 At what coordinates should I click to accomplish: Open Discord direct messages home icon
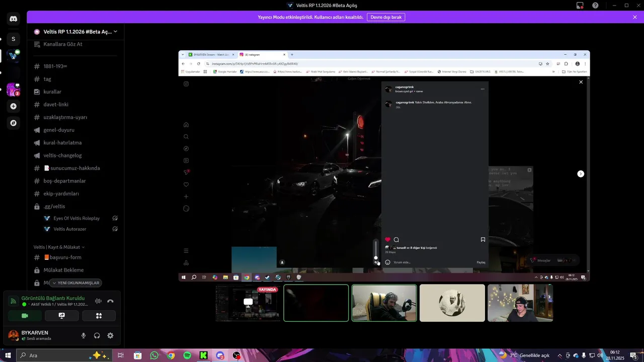[14, 19]
